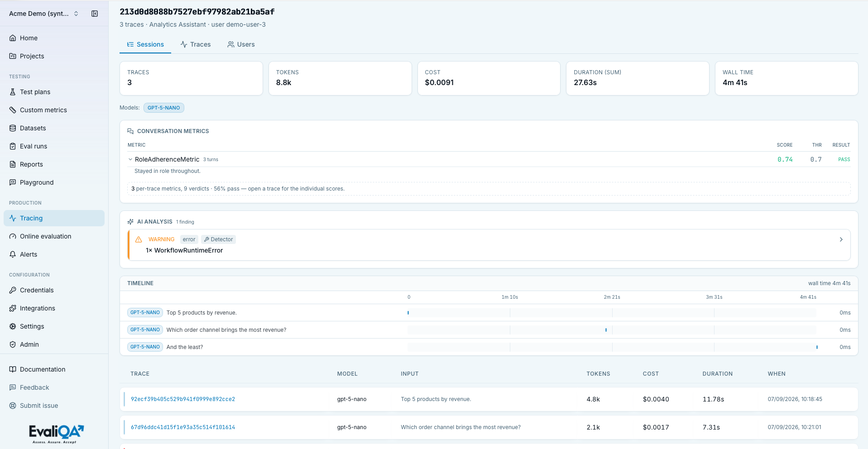The width and height of the screenshot is (868, 449).
Task: Click the TOKENS column header
Action: (x=598, y=374)
